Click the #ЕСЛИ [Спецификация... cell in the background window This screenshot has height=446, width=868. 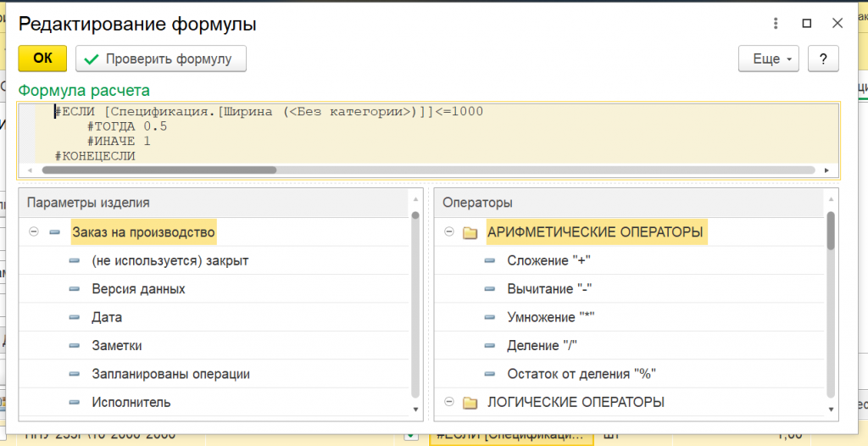pyautogui.click(x=511, y=438)
